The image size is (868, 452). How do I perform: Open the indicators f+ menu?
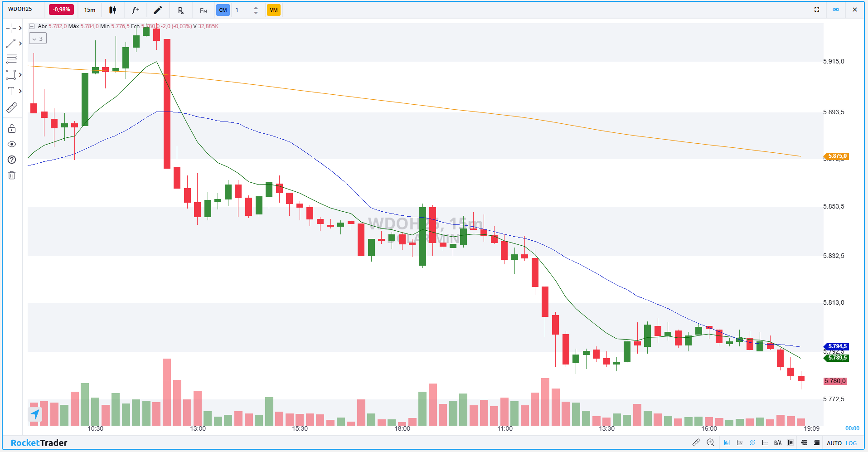[135, 10]
